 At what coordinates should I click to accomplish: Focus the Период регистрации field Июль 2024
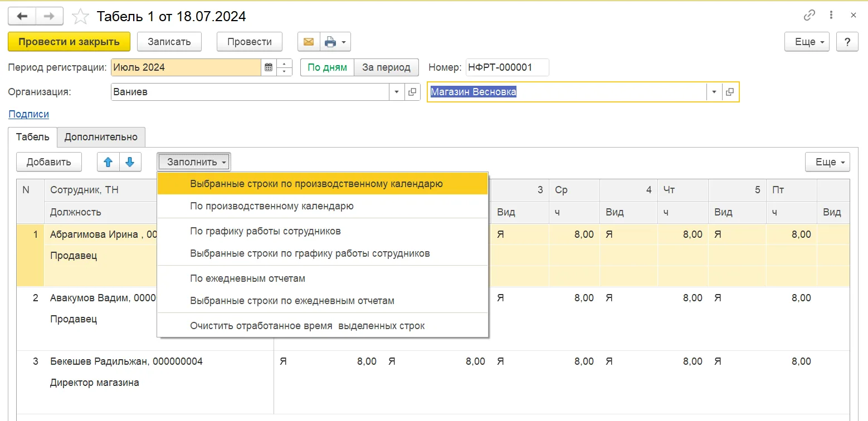[x=186, y=67]
